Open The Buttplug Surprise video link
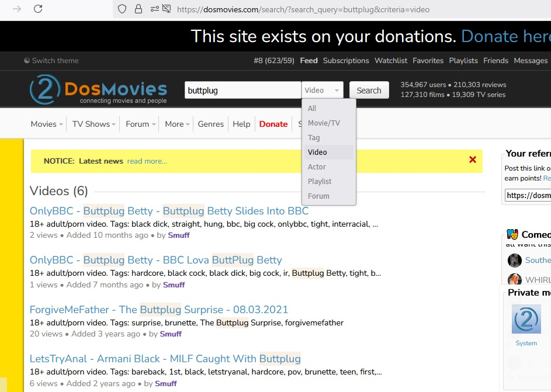 tap(159, 310)
